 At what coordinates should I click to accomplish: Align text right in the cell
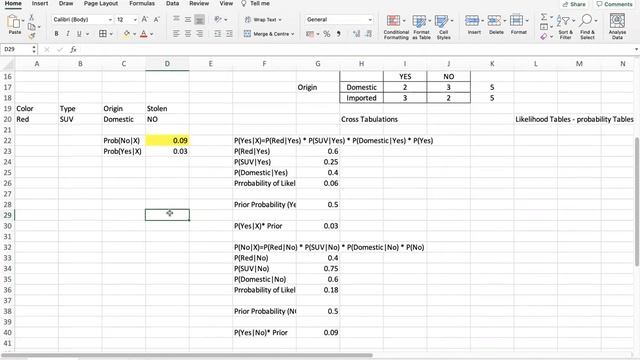[x=200, y=34]
